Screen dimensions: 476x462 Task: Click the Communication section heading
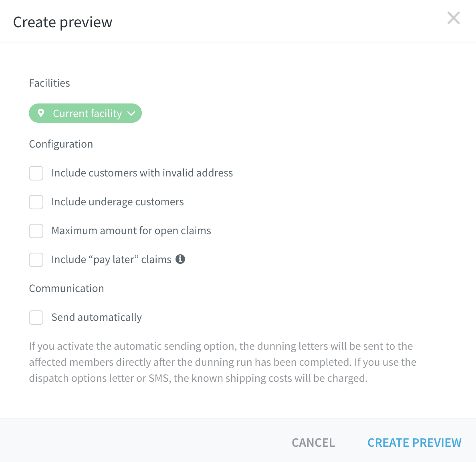point(67,288)
